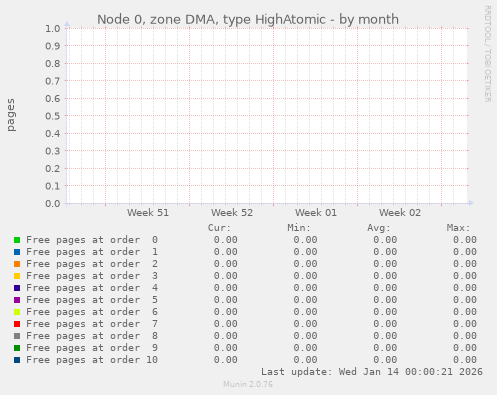
Task: Click the 'Week 52' axis label
Action: pyautogui.click(x=232, y=213)
